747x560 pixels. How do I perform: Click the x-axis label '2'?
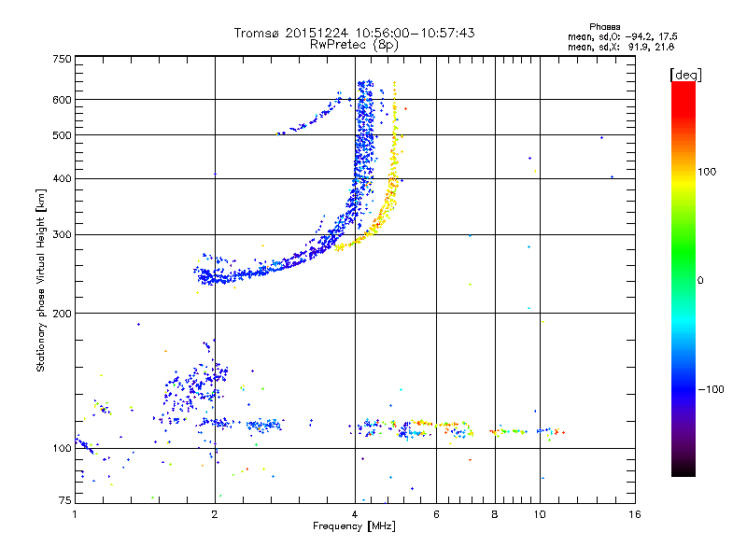pyautogui.click(x=215, y=514)
